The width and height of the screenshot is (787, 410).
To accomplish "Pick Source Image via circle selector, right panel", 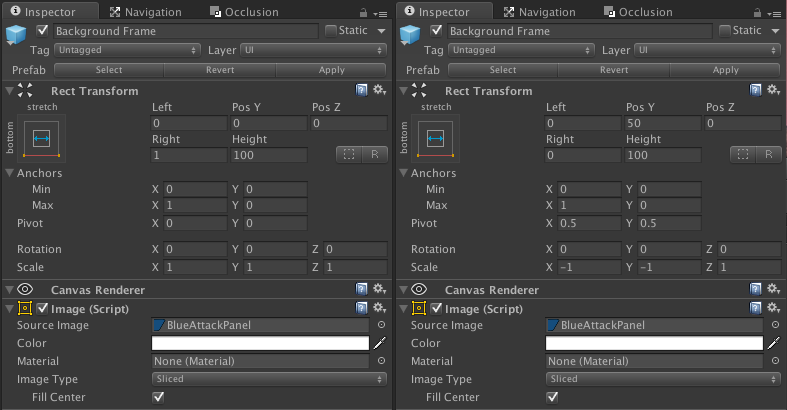I will (775, 325).
